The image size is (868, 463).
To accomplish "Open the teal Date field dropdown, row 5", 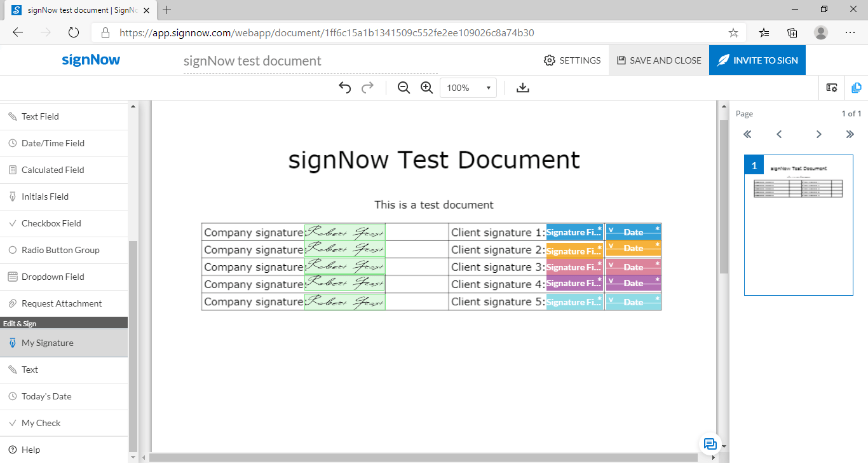I will pyautogui.click(x=633, y=302).
